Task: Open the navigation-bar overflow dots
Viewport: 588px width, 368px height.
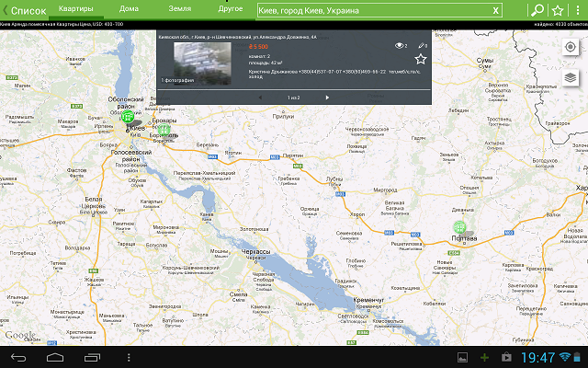Action: click(x=129, y=358)
